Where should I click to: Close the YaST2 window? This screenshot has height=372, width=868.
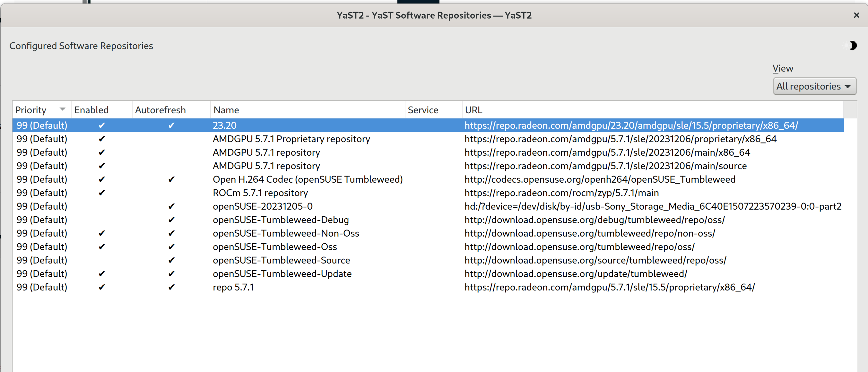(x=856, y=15)
